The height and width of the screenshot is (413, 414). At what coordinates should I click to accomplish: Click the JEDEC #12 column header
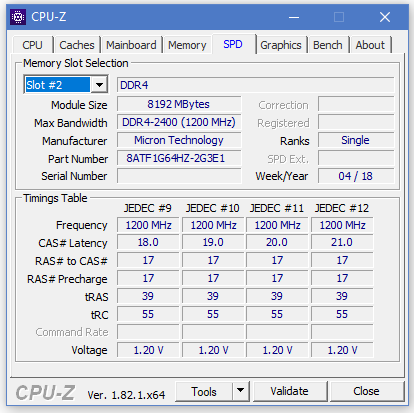(x=342, y=208)
